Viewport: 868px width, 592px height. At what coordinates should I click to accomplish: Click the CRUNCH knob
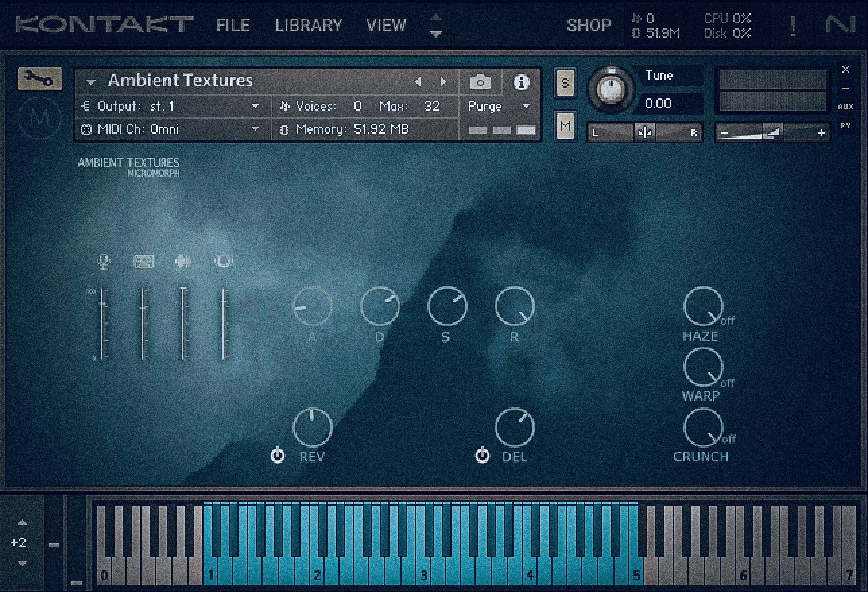tap(703, 427)
